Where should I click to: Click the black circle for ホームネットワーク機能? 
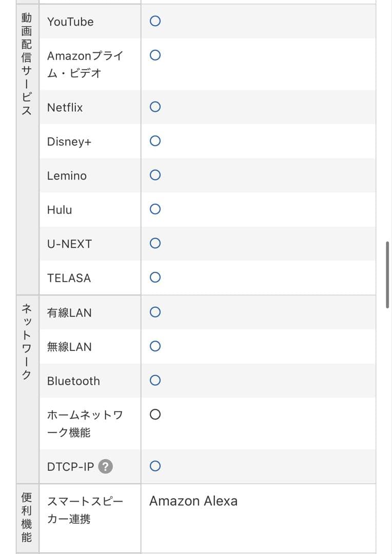pyautogui.click(x=155, y=414)
